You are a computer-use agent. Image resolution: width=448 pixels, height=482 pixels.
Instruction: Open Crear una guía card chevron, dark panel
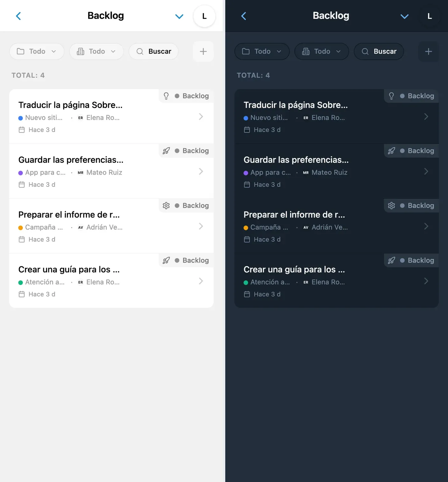[x=426, y=281]
